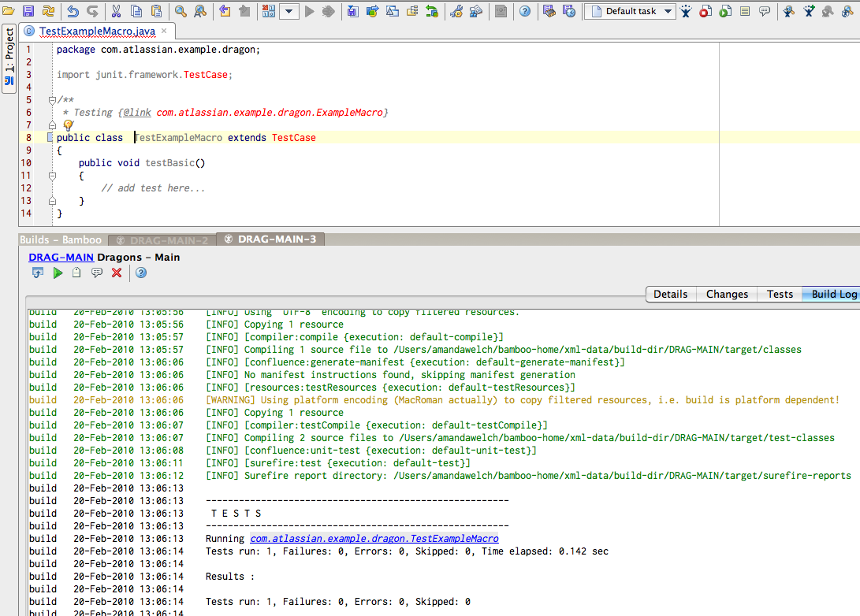
Task: Run the build with the green play icon
Action: coord(58,273)
